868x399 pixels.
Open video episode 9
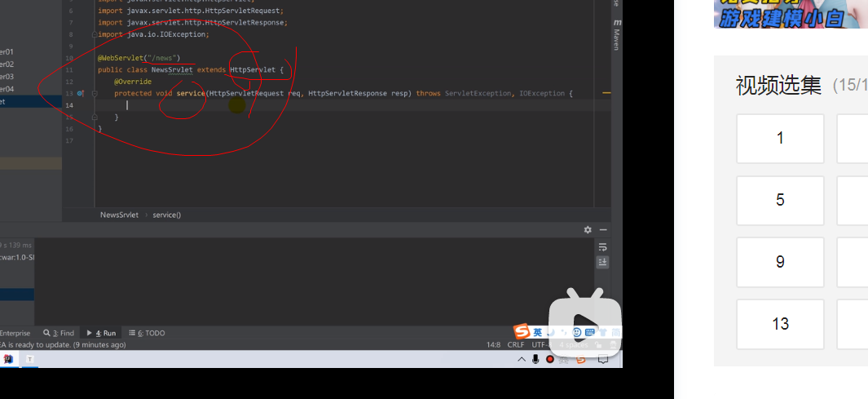pos(780,262)
